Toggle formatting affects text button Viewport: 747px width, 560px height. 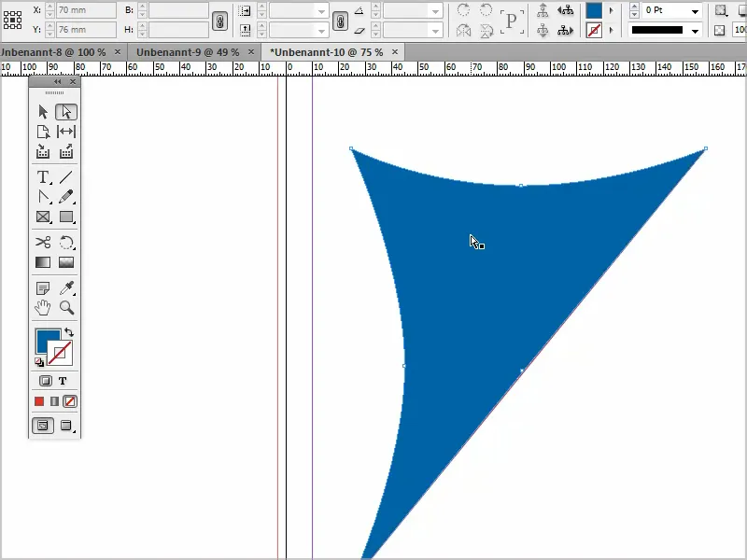point(63,381)
